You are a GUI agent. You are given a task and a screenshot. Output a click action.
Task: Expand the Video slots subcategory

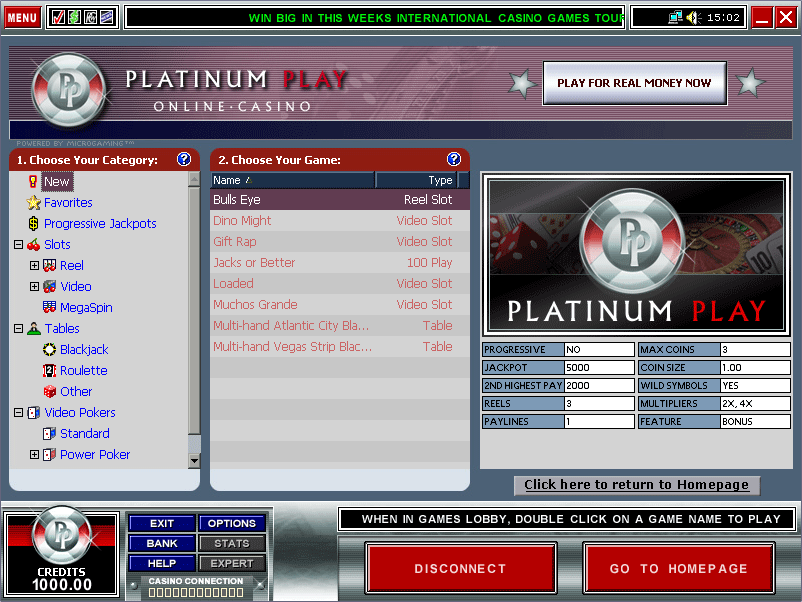point(34,286)
